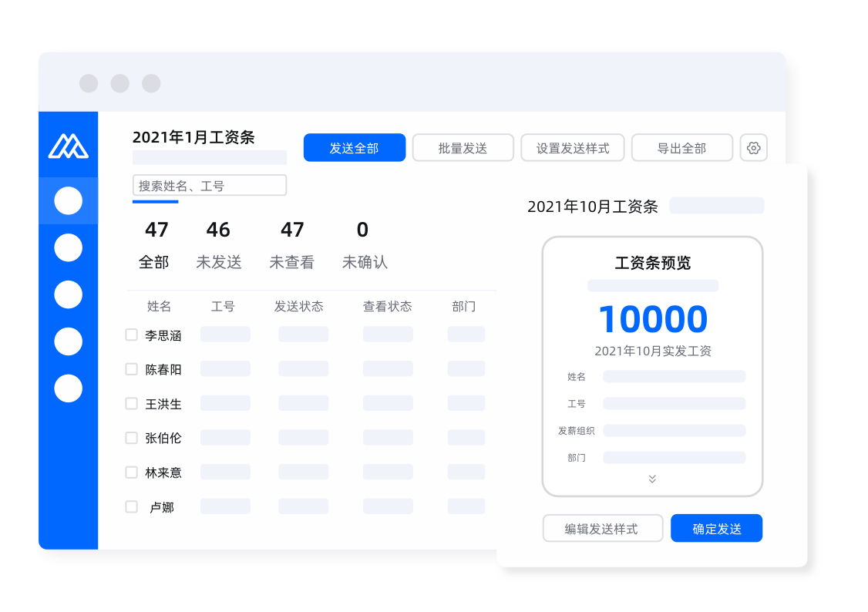
Task: Switch to the 未发送 tab
Action: (x=219, y=245)
